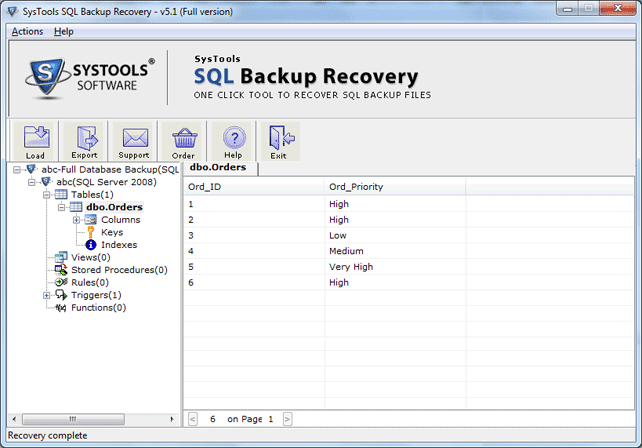Go to previous page of results
The height and width of the screenshot is (448, 642).
(193, 419)
